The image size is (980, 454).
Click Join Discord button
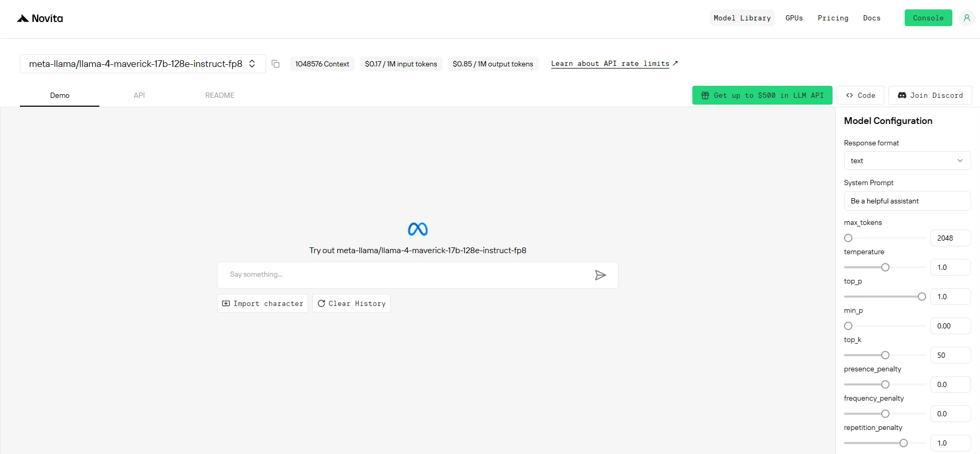point(930,95)
